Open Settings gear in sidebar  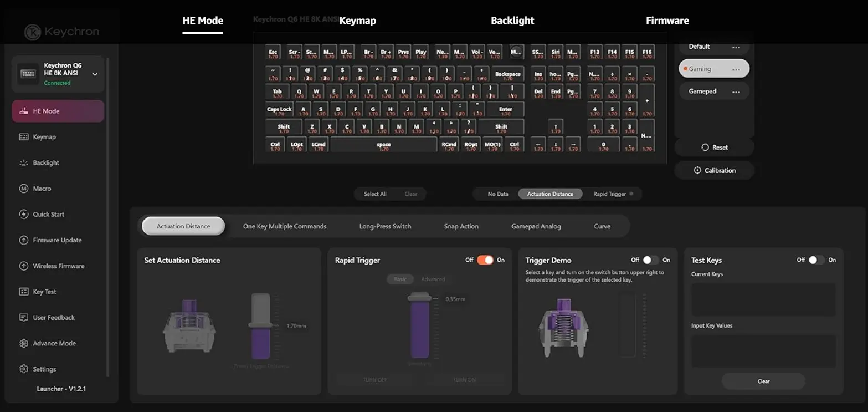[24, 369]
